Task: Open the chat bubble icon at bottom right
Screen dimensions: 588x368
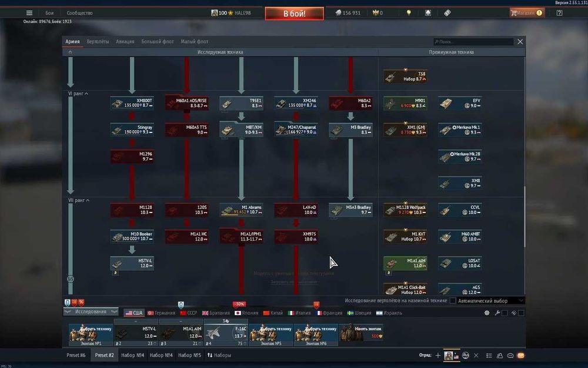Action: coord(510,355)
